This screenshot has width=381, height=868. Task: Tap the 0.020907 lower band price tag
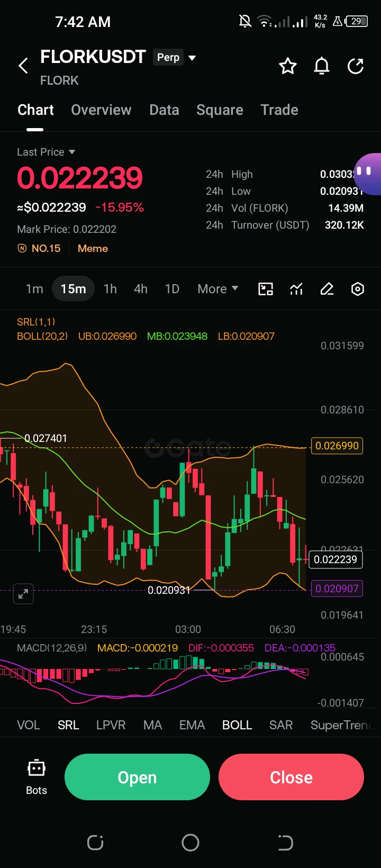point(337,589)
